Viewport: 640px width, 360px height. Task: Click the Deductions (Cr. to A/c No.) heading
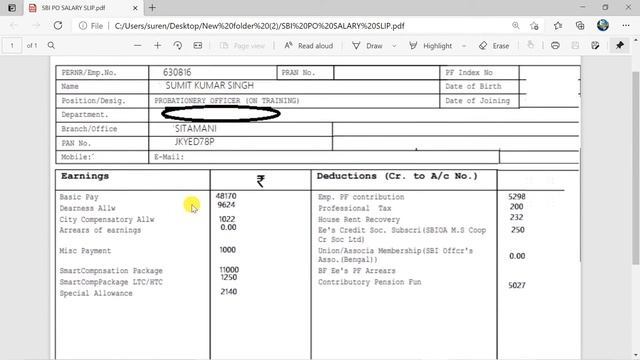397,176
